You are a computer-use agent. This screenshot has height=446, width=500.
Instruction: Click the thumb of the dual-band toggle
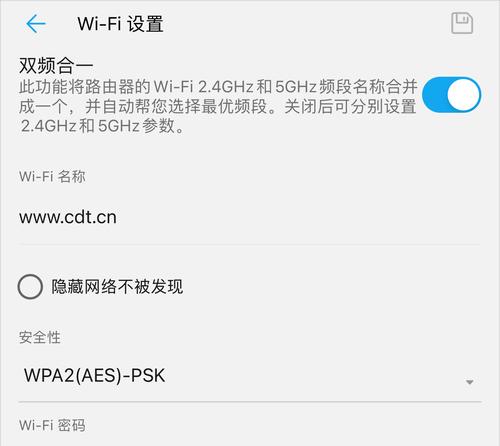click(463, 95)
